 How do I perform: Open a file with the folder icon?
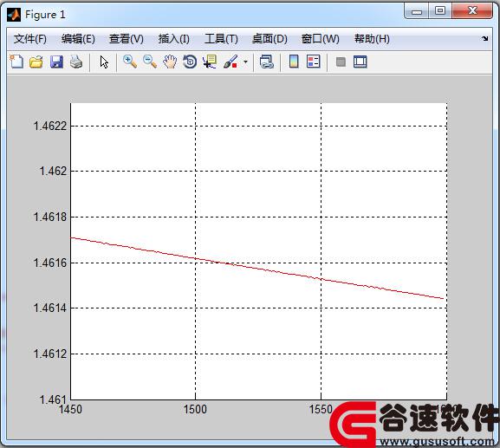(36, 62)
